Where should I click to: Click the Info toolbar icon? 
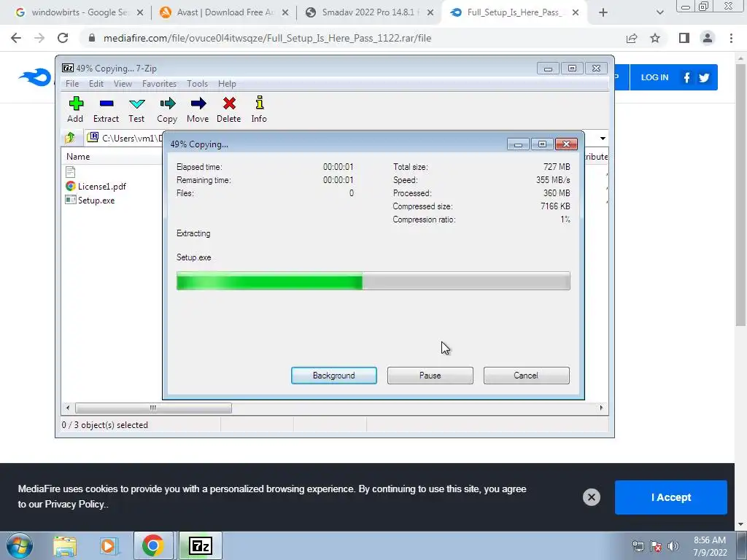pos(259,109)
